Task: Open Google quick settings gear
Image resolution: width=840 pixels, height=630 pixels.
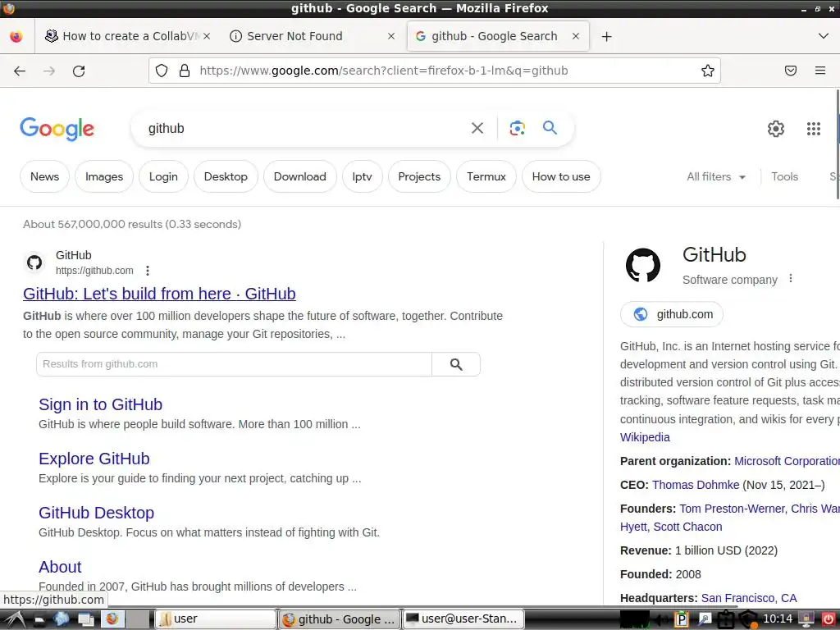Action: click(776, 129)
